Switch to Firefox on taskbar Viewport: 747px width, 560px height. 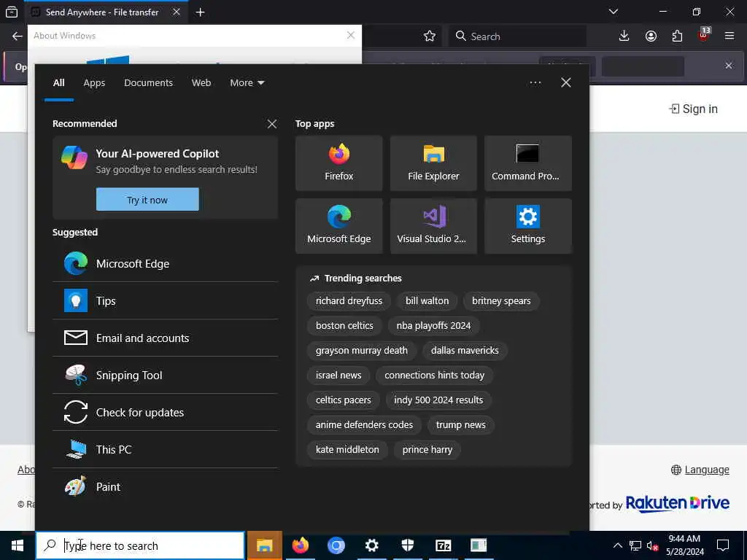click(300, 545)
